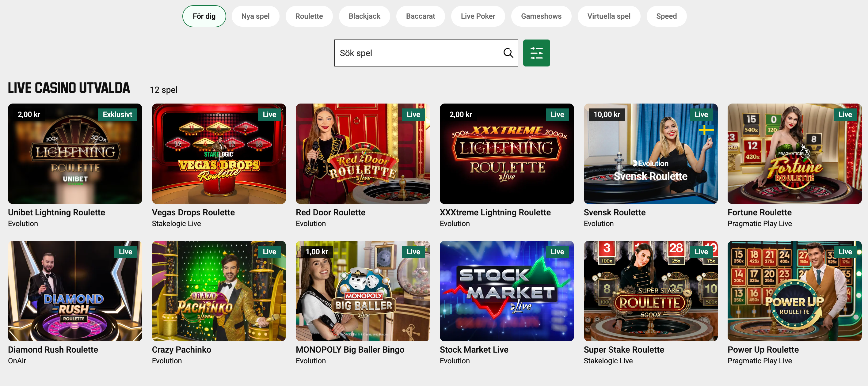The height and width of the screenshot is (386, 868).
Task: Click the Super Stake Roulette title
Action: [624, 350]
